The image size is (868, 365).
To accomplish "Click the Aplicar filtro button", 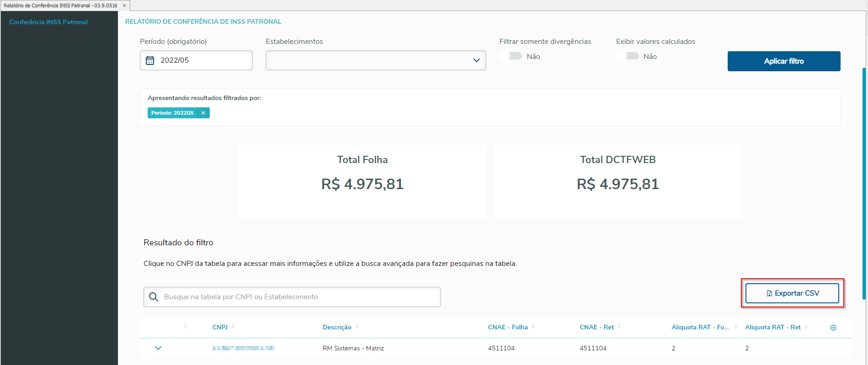I will [783, 61].
